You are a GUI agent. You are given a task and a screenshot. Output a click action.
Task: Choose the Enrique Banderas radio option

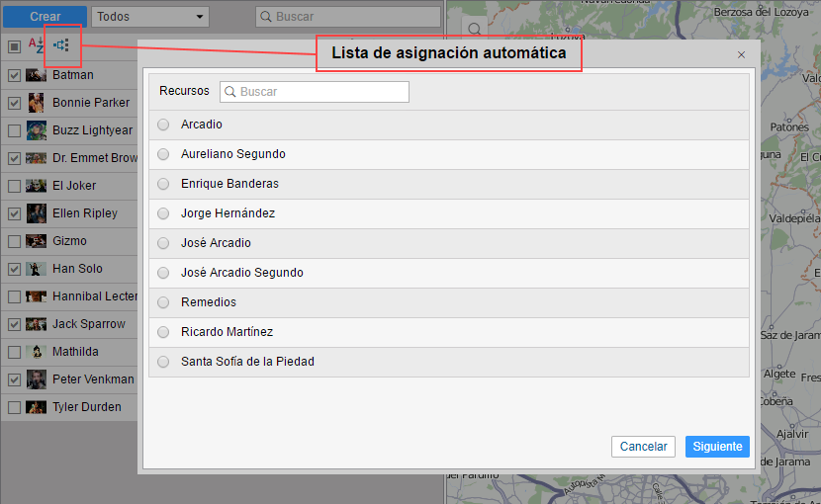(163, 184)
